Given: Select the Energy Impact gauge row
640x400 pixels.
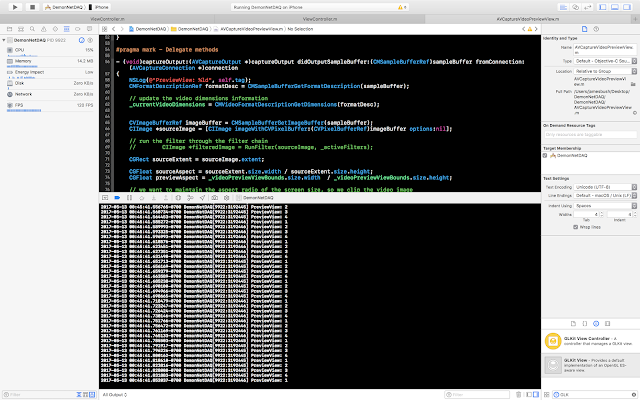Looking at the screenshot, I should [49, 73].
